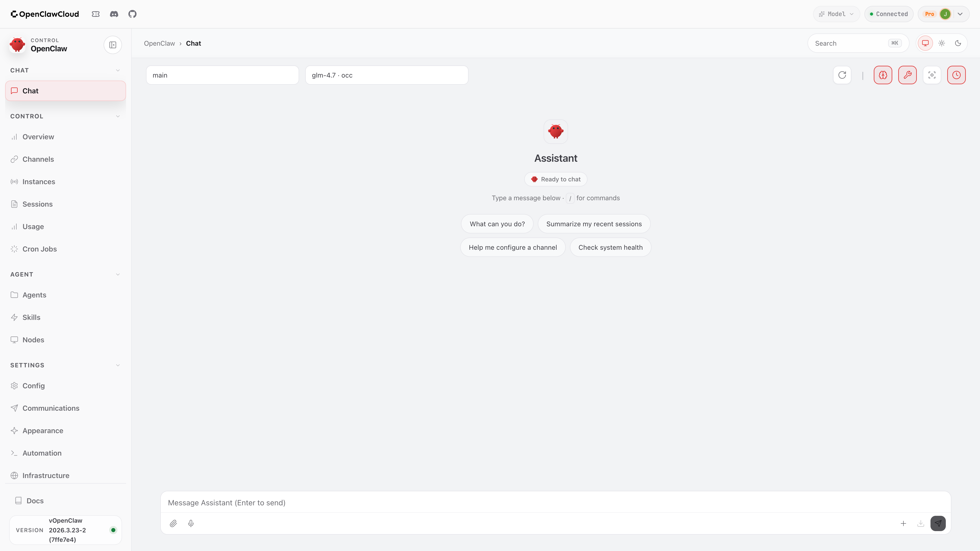
Task: Switch to dark mode with the moon toggle
Action: (958, 43)
